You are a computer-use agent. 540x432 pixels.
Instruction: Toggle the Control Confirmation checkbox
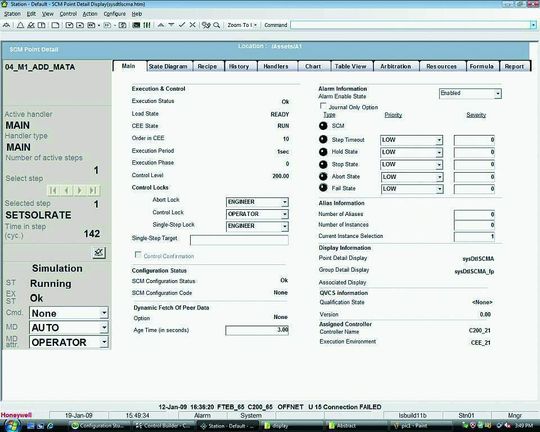coord(138,255)
